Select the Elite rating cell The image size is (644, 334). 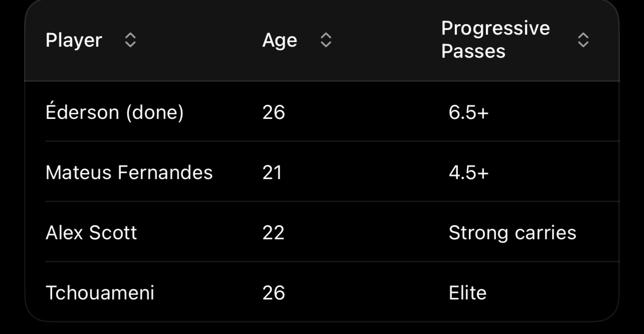(x=467, y=293)
